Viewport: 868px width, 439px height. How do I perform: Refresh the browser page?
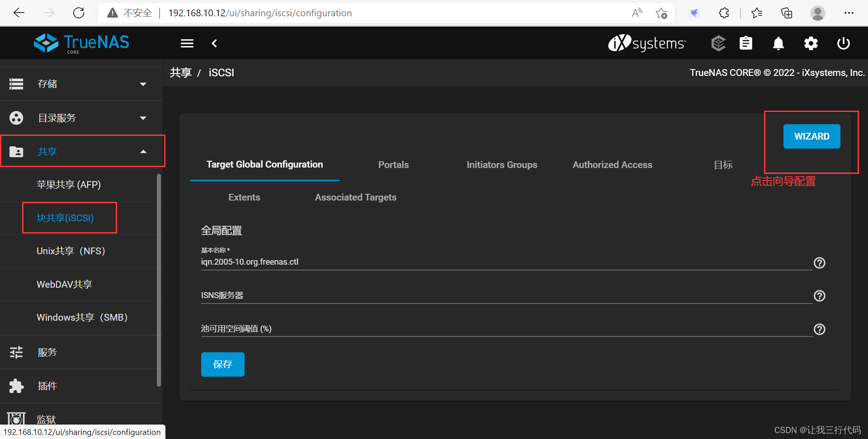(79, 13)
